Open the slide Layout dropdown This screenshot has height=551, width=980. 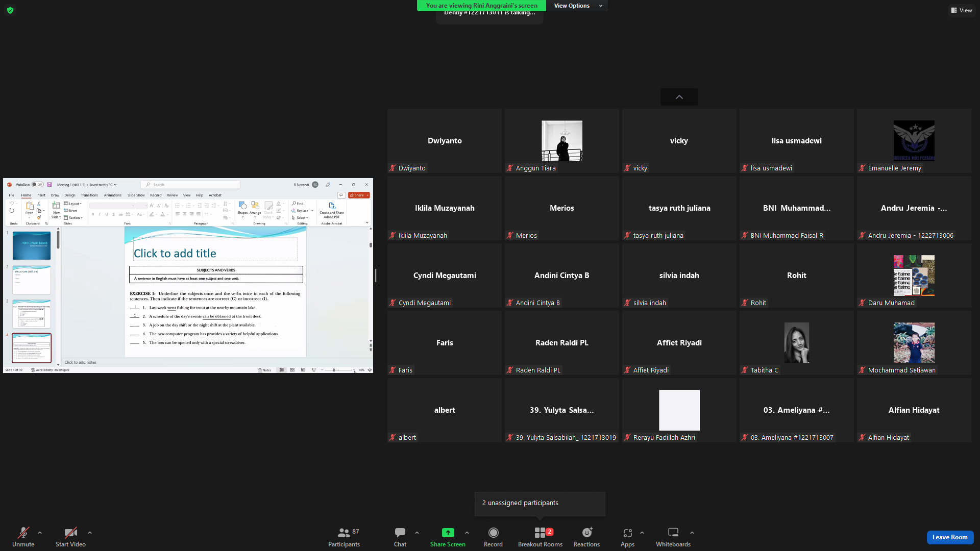[x=73, y=204]
